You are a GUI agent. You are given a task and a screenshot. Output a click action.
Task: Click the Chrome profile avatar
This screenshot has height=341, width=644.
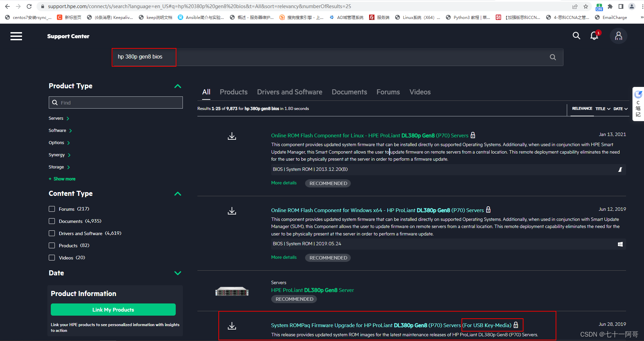coord(632,6)
